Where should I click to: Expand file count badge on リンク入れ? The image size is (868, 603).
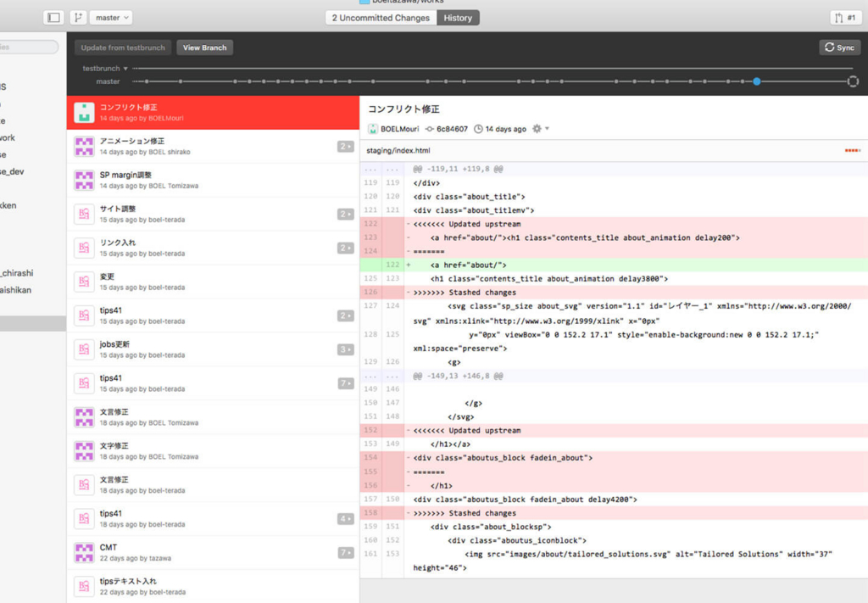(346, 248)
